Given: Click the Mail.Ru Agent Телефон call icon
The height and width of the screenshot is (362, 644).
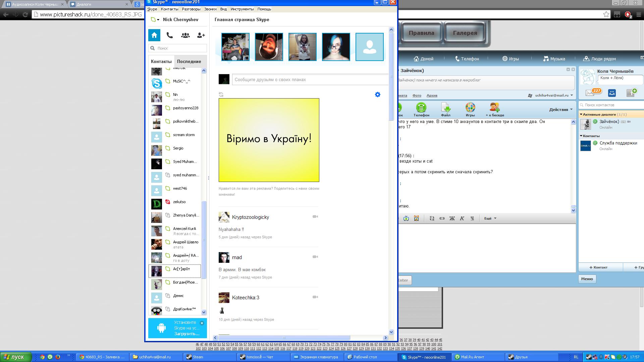Looking at the screenshot, I should click(421, 108).
